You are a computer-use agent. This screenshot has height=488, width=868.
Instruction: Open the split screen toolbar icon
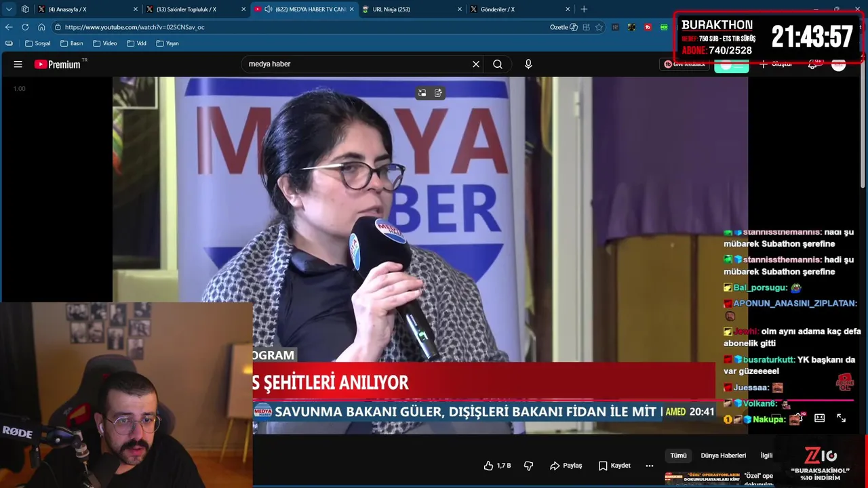coord(587,27)
